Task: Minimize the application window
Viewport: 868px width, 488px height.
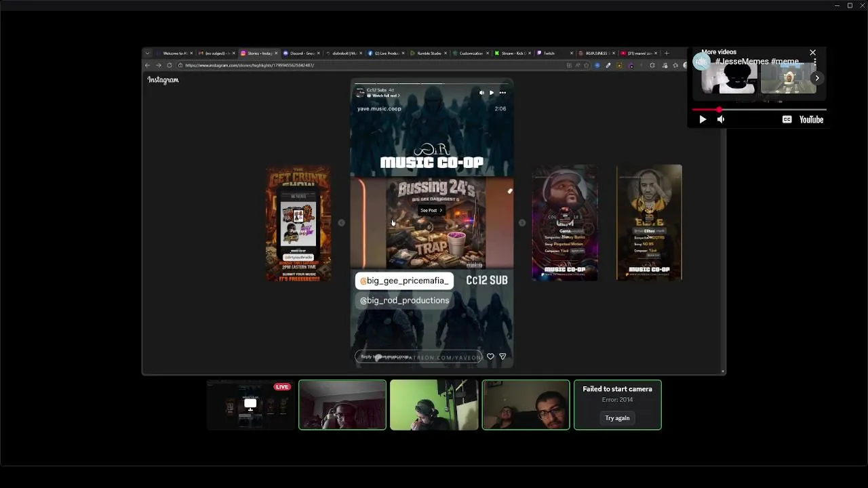Action: tap(837, 5)
